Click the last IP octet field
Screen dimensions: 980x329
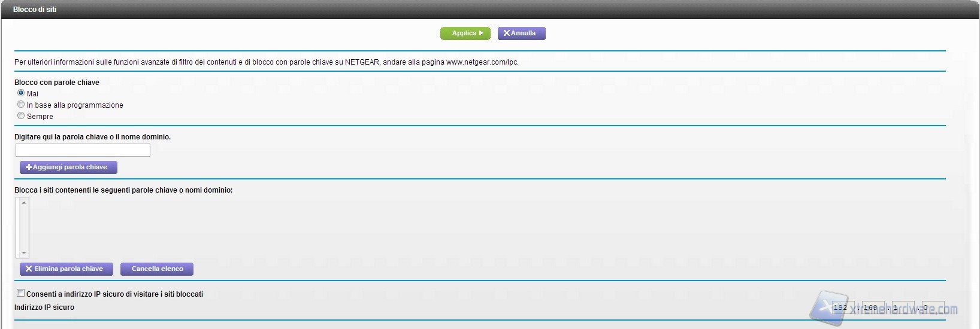coord(933,307)
